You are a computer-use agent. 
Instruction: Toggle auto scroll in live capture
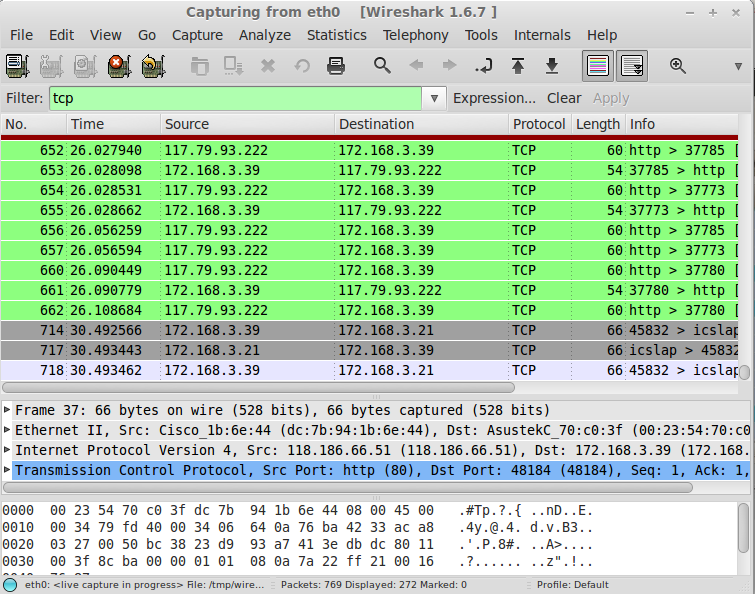tap(632, 66)
